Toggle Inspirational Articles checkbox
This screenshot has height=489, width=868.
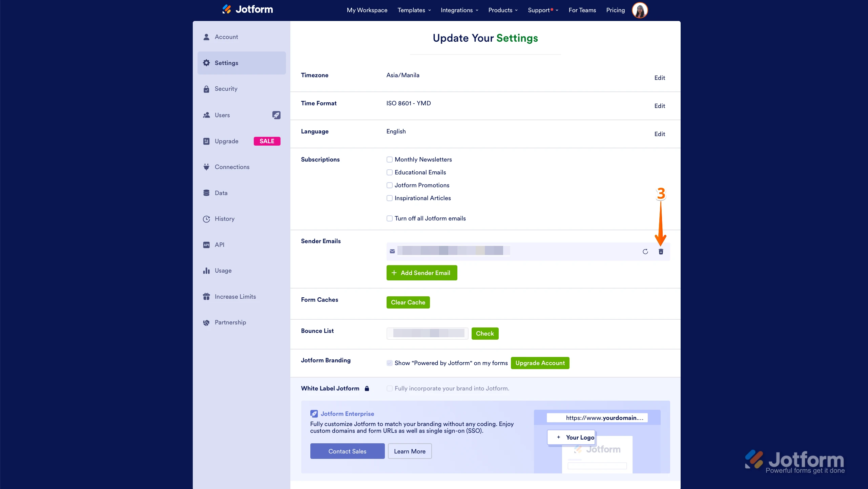390,198
